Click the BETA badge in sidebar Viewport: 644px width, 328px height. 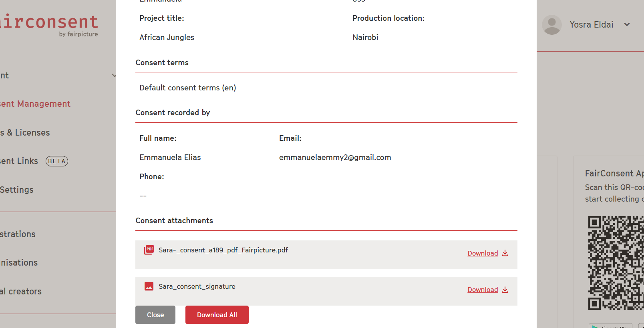pos(57,161)
